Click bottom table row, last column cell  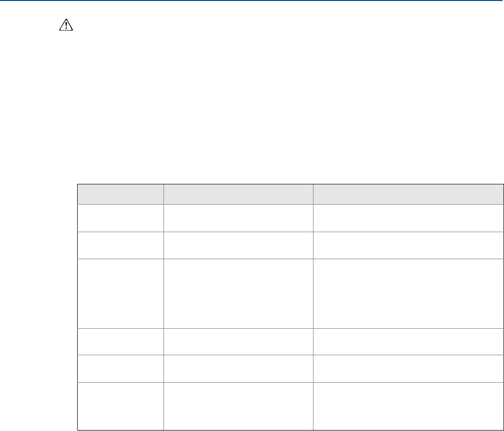[x=408, y=406]
